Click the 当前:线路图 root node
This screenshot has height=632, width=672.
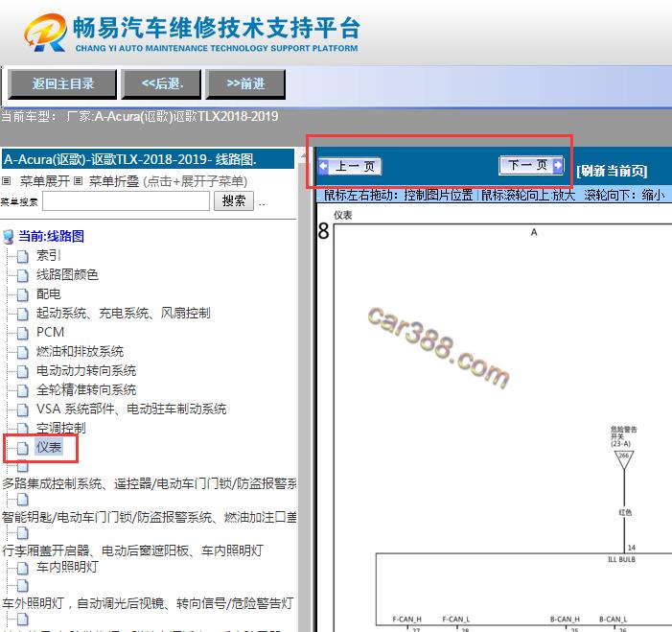(x=51, y=236)
